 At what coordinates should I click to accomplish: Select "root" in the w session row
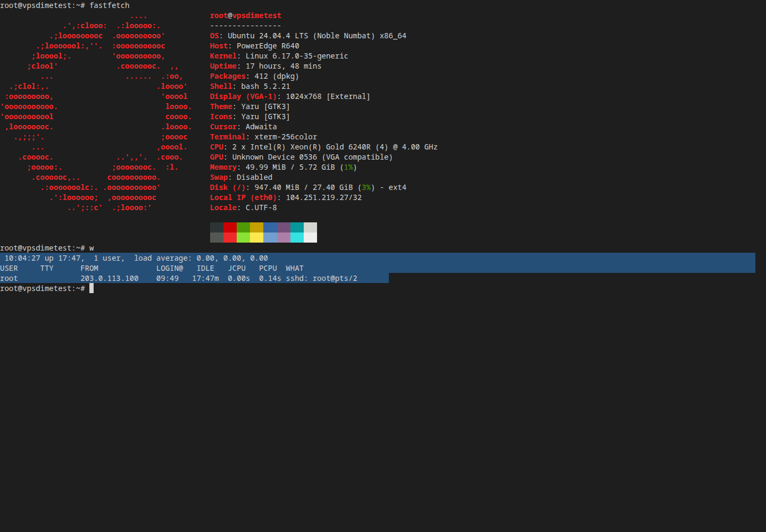9,278
